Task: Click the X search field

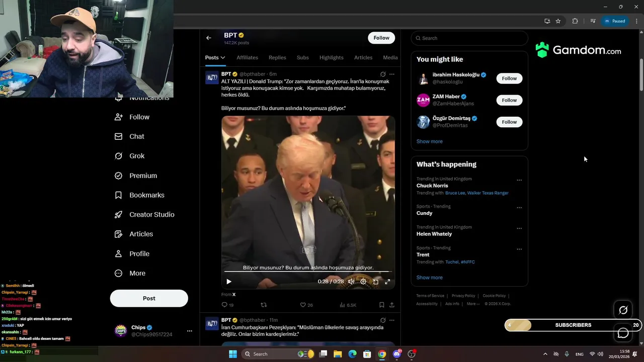Action: [x=469, y=38]
